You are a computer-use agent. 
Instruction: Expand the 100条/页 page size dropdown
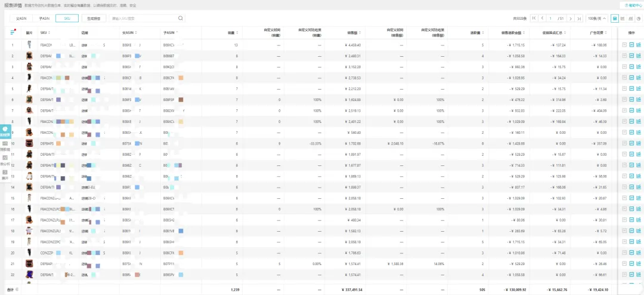coord(597,18)
